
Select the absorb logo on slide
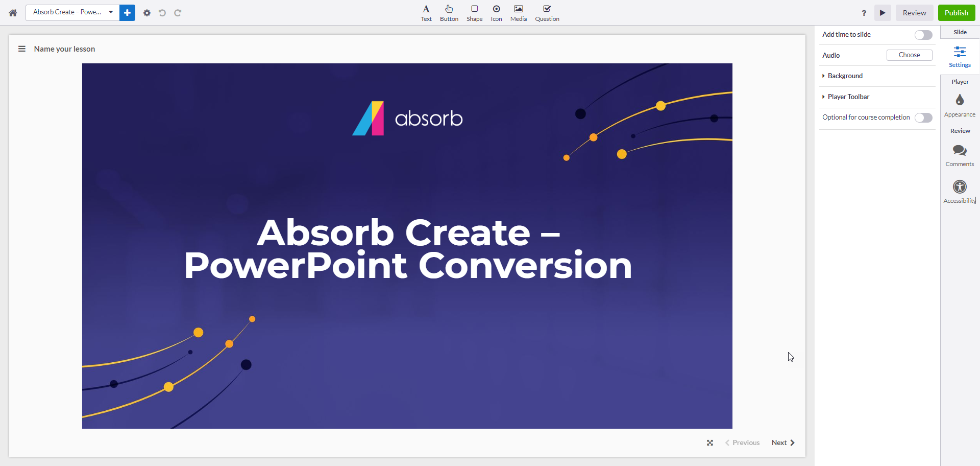coord(407,118)
